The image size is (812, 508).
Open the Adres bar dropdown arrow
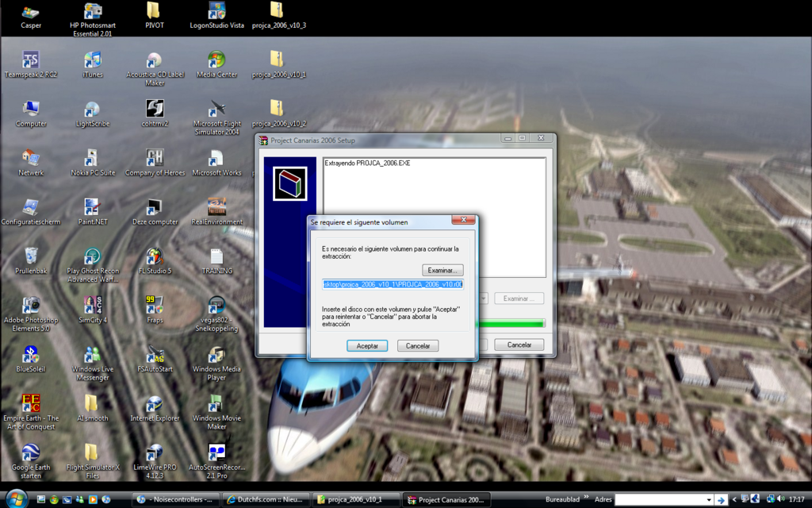pyautogui.click(x=709, y=500)
